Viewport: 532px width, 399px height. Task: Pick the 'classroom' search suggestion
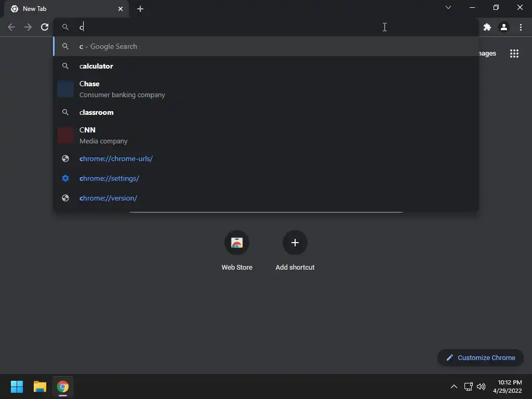(x=266, y=112)
